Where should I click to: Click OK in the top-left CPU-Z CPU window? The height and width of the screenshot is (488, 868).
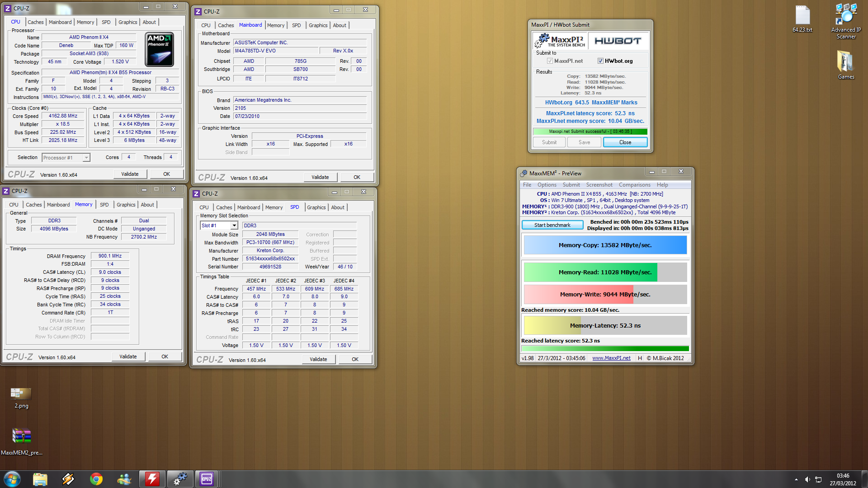click(x=166, y=174)
